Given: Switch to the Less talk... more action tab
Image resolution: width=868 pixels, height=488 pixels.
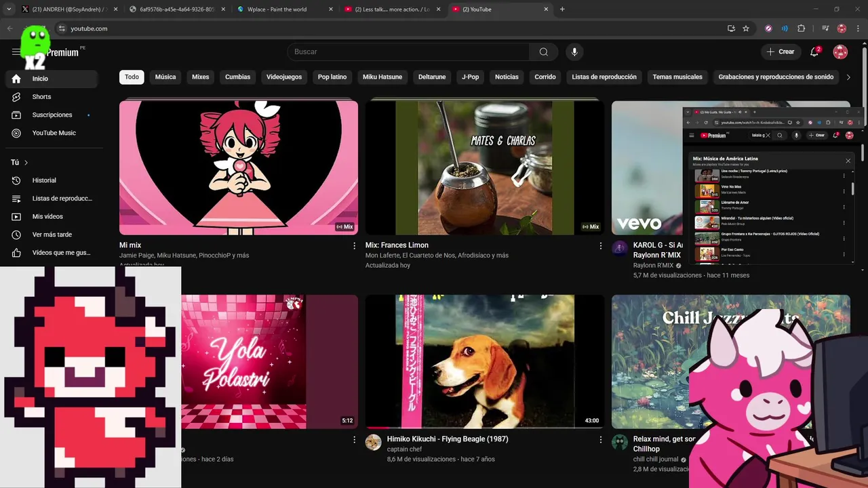Looking at the screenshot, I should (x=393, y=9).
